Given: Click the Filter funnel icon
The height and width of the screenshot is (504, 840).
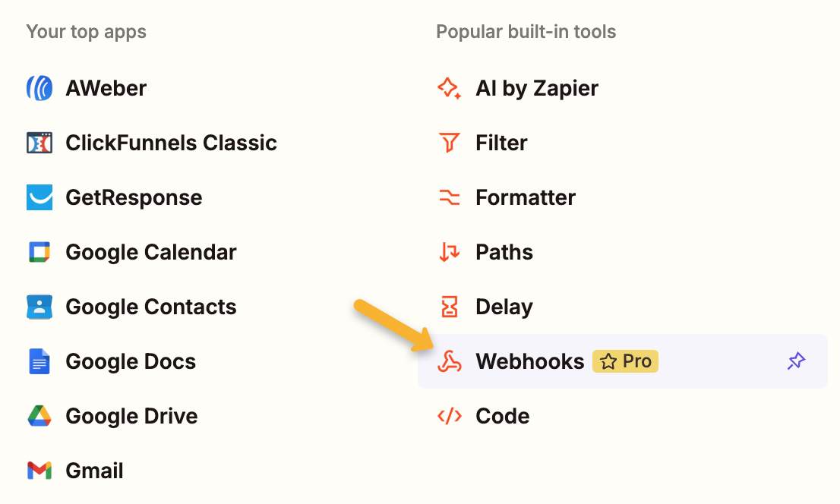Looking at the screenshot, I should click(450, 143).
